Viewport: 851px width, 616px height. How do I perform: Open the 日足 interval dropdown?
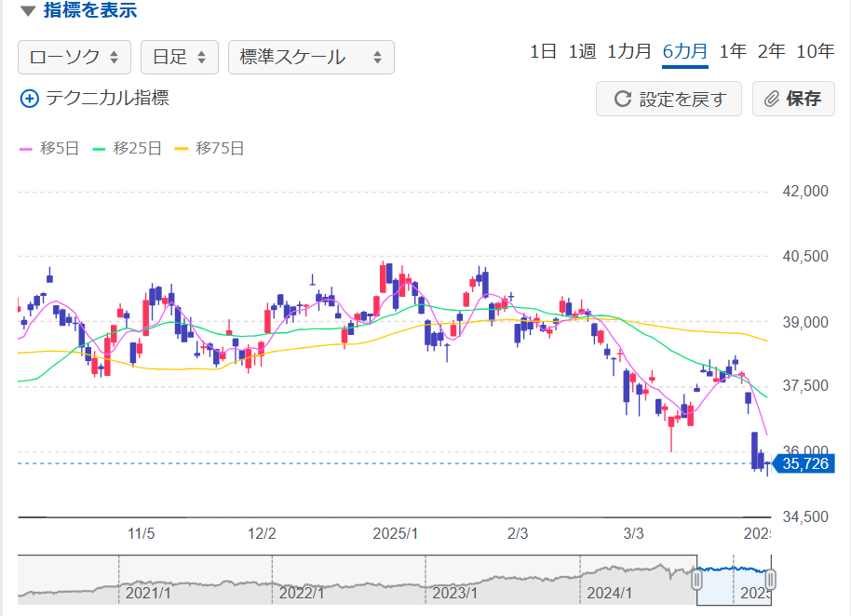[180, 57]
